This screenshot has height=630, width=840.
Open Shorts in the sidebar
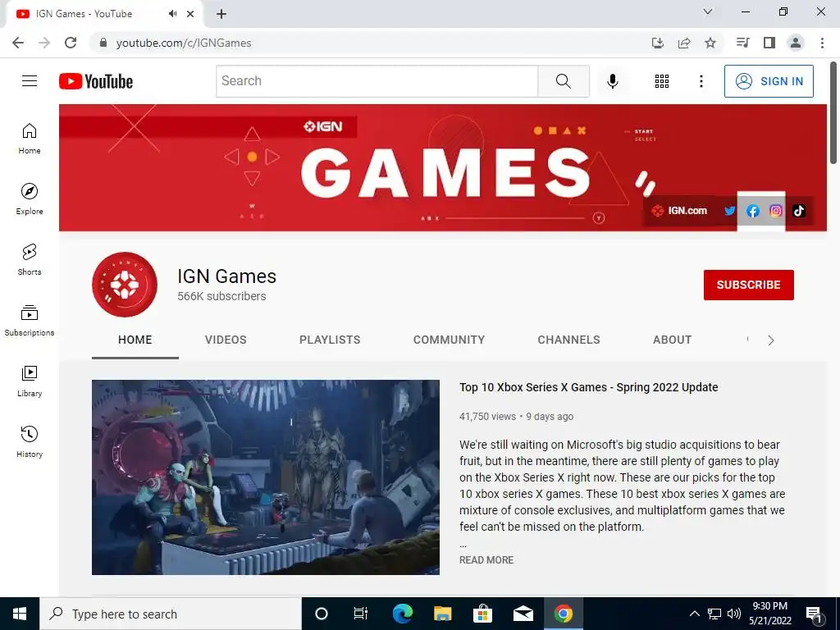coord(30,260)
